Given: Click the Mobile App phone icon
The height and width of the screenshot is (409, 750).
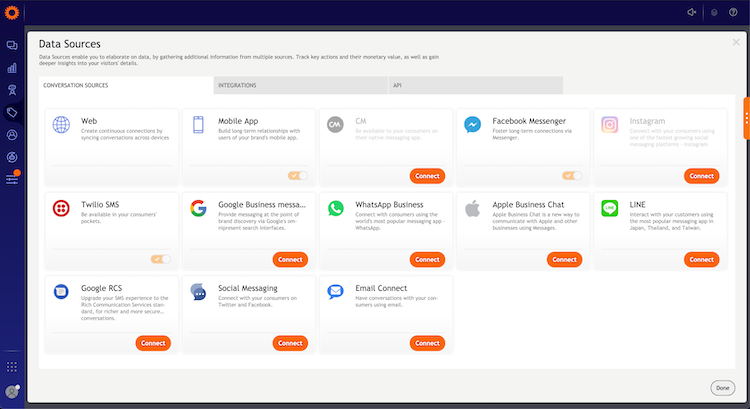Looking at the screenshot, I should coord(198,124).
